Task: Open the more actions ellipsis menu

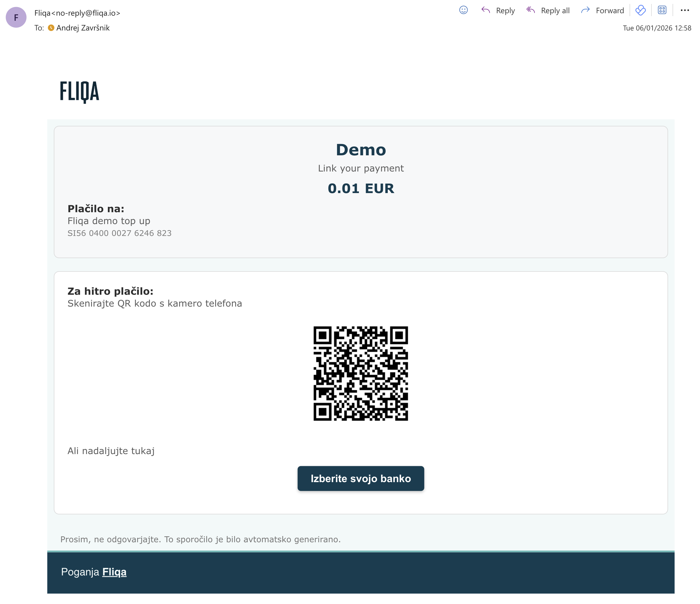Action: tap(684, 10)
